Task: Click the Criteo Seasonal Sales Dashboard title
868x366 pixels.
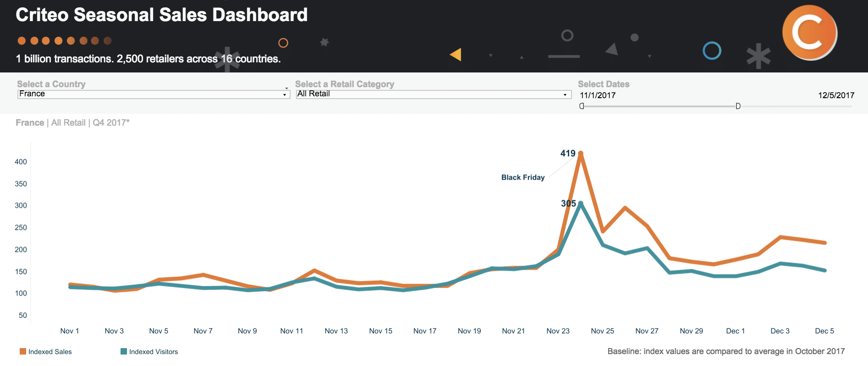Action: tap(161, 15)
